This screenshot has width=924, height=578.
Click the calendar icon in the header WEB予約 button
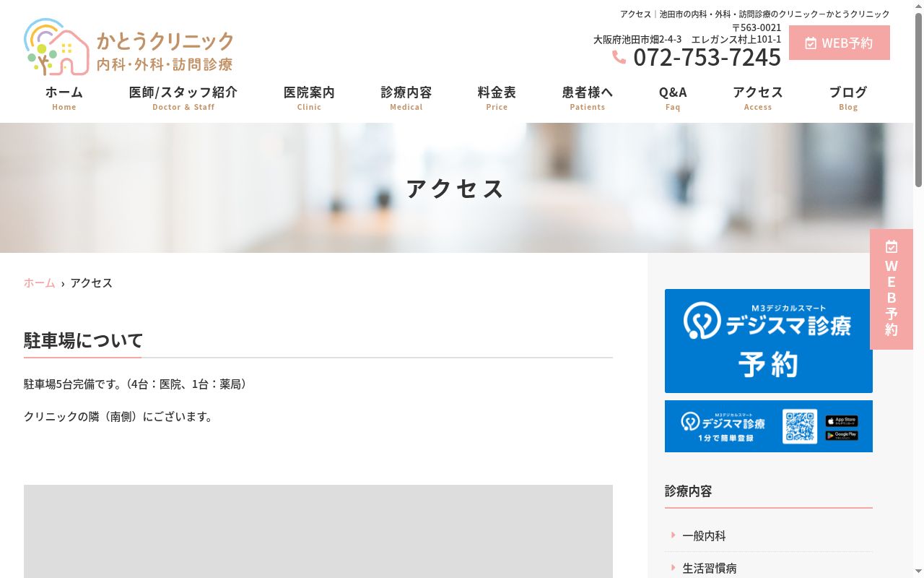click(x=811, y=43)
